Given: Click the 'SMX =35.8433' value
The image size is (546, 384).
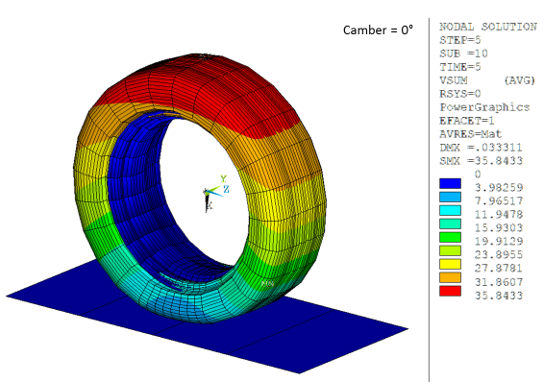Looking at the screenshot, I should click(x=481, y=161).
